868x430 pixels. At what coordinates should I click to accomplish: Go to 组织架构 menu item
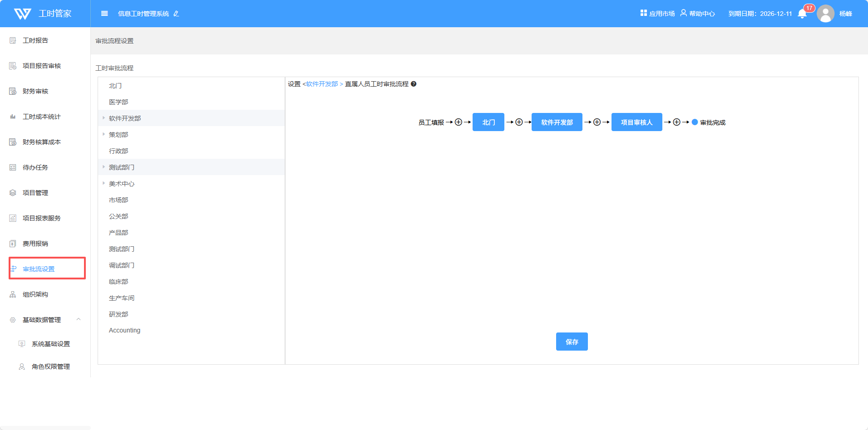pyautogui.click(x=35, y=294)
